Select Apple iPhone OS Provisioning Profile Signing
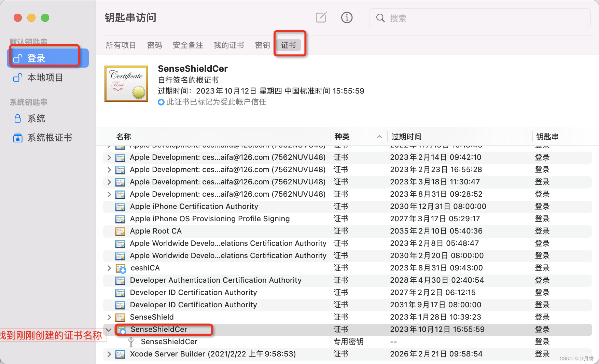599x364 pixels. (x=348, y=219)
